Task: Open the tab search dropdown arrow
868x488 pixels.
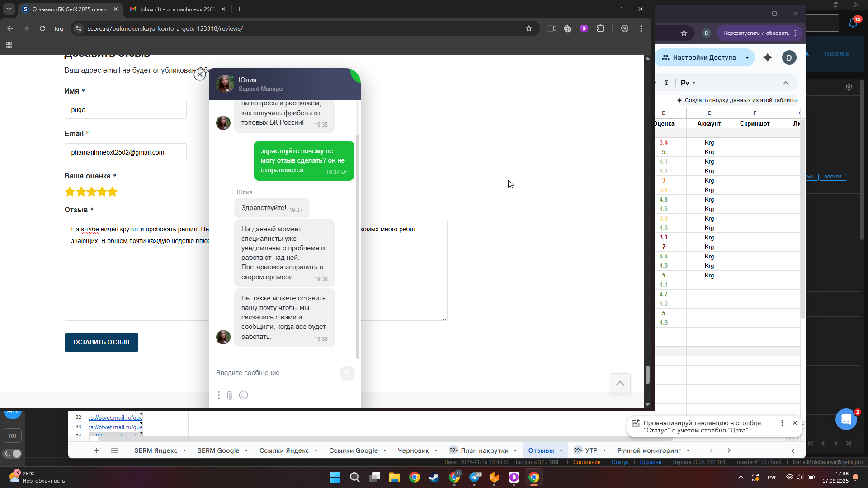Action: 9,9
